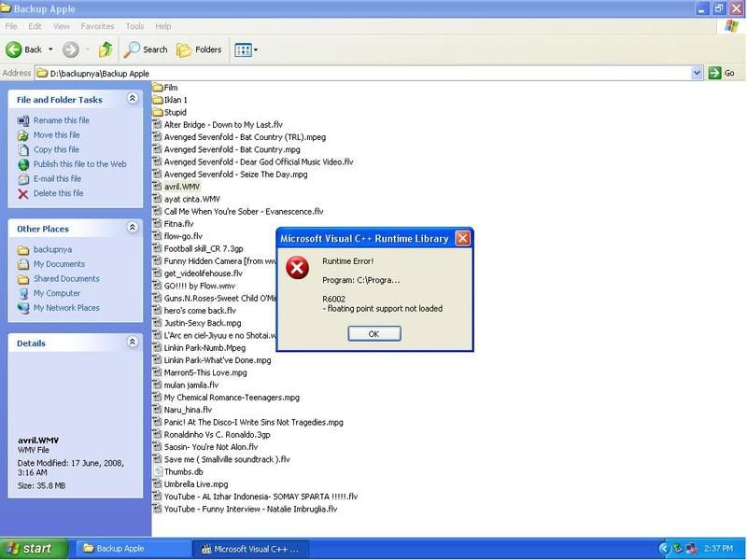Select Fitna.flv file icon
The height and width of the screenshot is (560, 747).
click(157, 223)
